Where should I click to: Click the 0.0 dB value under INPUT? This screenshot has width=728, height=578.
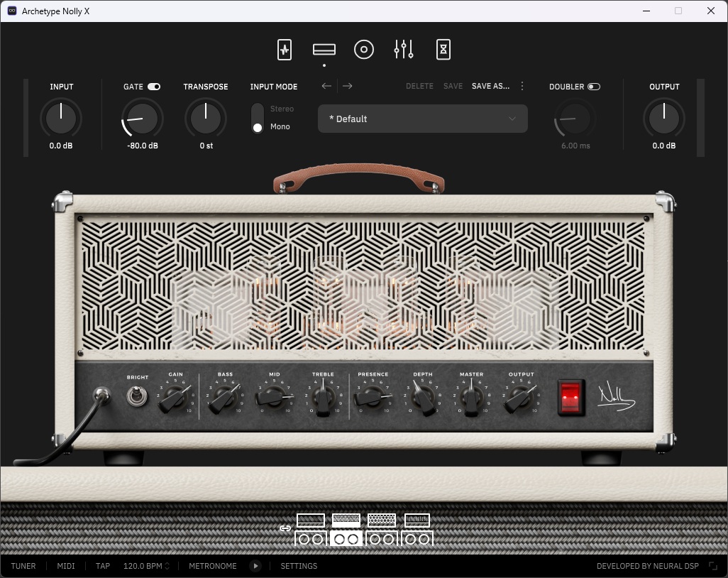61,146
